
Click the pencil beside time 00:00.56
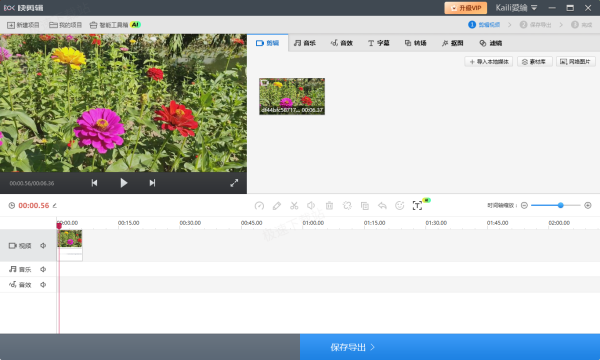(x=55, y=206)
